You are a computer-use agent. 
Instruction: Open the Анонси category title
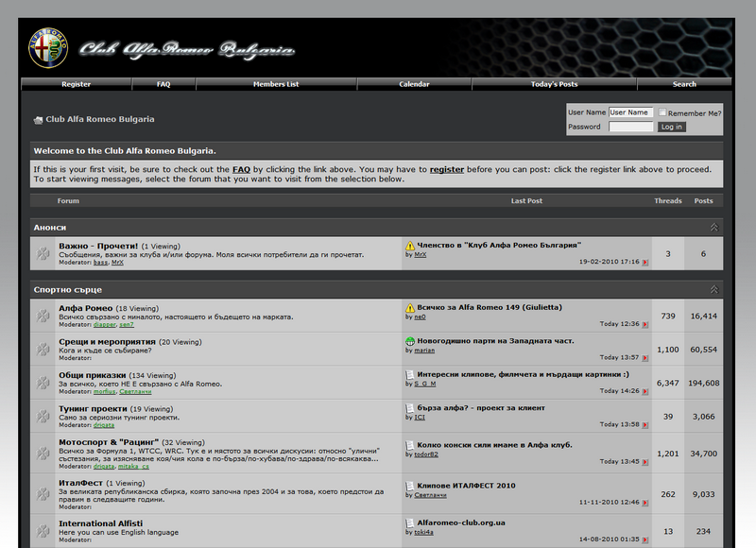(x=50, y=228)
